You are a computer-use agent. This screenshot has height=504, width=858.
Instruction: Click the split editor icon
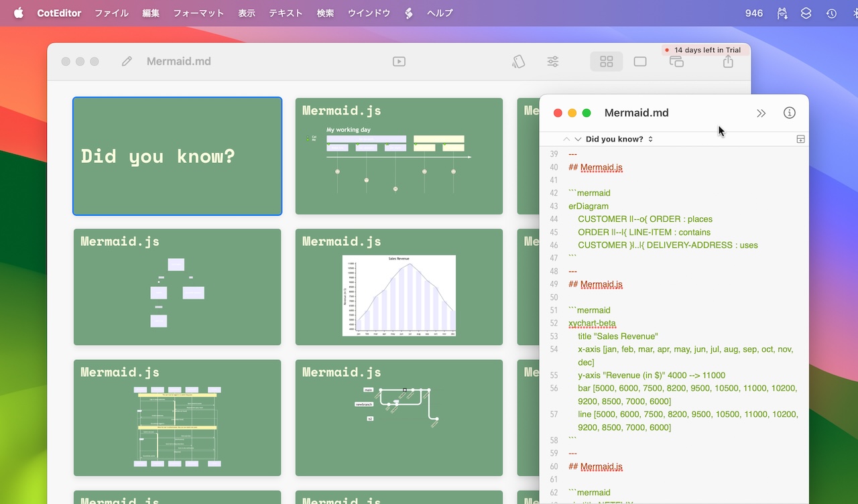click(x=800, y=139)
